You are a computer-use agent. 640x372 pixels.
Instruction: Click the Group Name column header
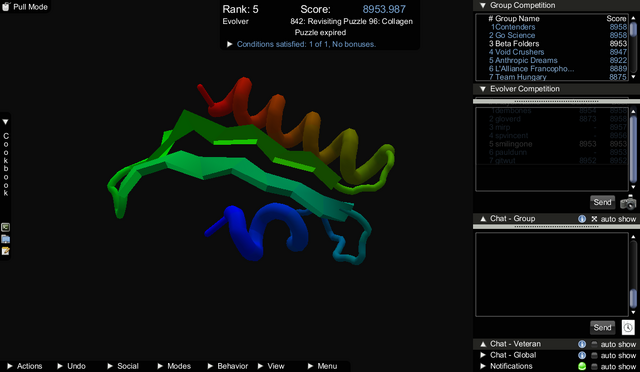click(x=517, y=18)
